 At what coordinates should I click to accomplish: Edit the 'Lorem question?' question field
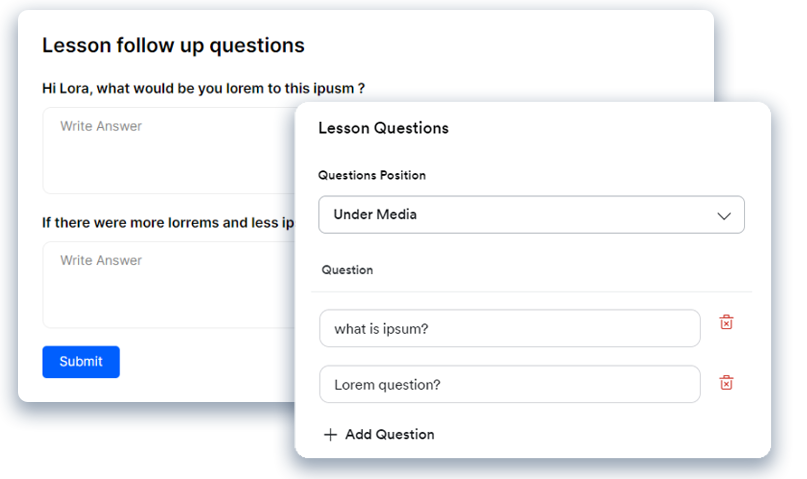pyautogui.click(x=510, y=384)
